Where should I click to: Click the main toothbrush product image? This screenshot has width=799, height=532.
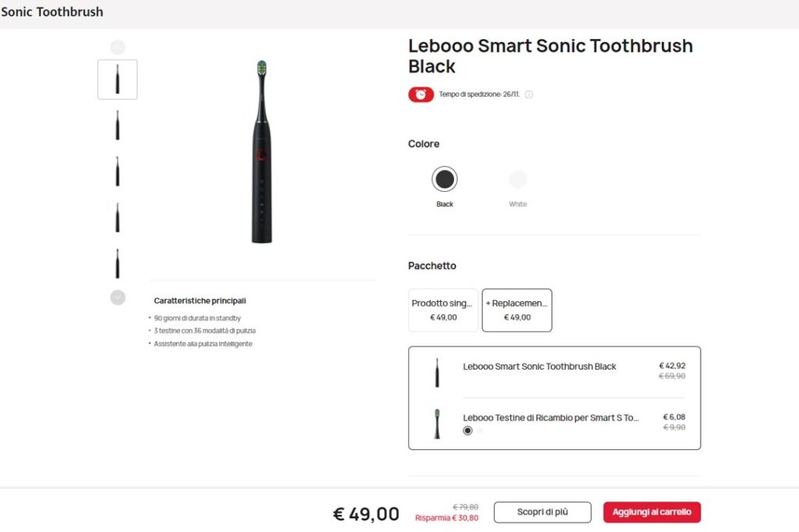261,152
